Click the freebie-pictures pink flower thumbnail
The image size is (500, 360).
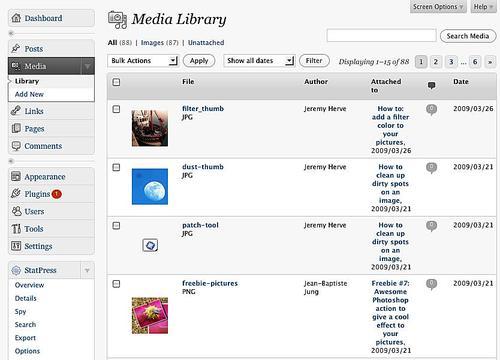point(150,316)
